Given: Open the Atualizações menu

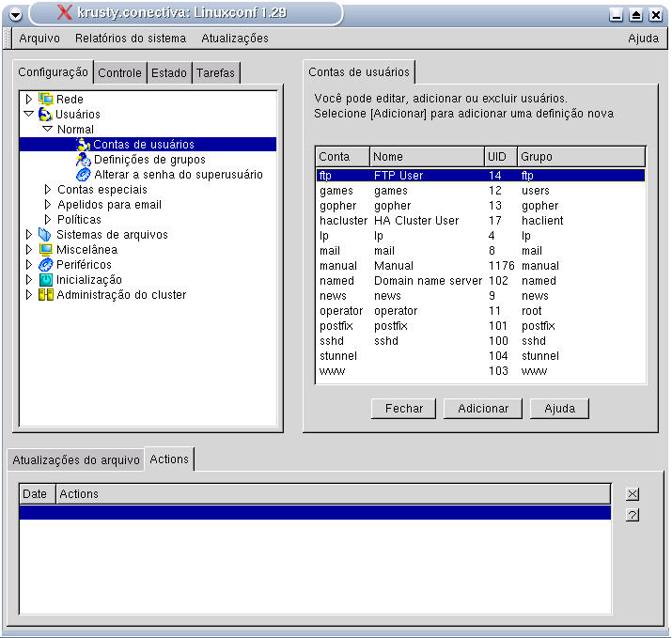Looking at the screenshot, I should [235, 39].
